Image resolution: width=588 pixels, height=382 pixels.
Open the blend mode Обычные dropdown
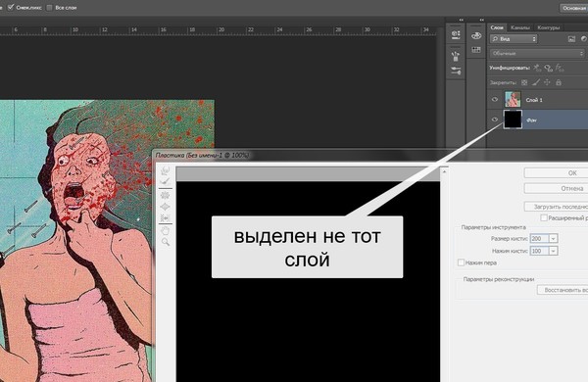pyautogui.click(x=537, y=54)
